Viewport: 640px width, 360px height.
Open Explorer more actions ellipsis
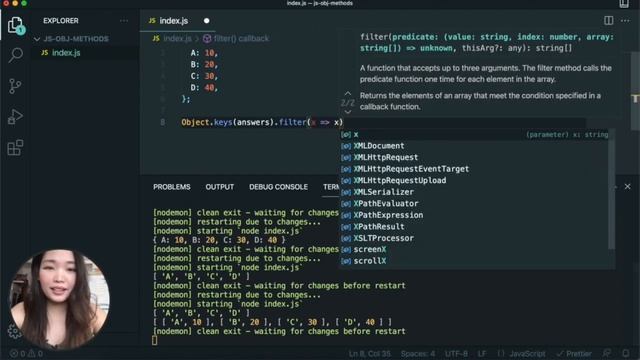(124, 20)
